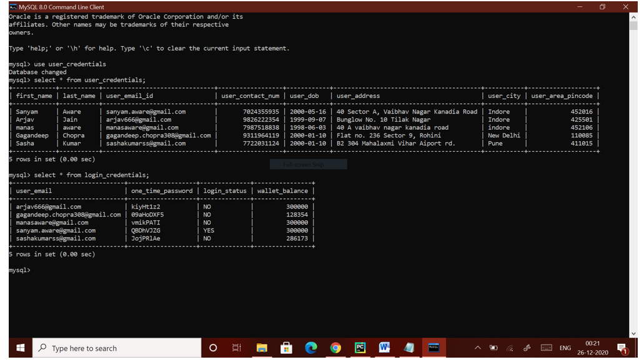Switch to PyCharm in the taskbar
The image size is (644, 362).
360,348
